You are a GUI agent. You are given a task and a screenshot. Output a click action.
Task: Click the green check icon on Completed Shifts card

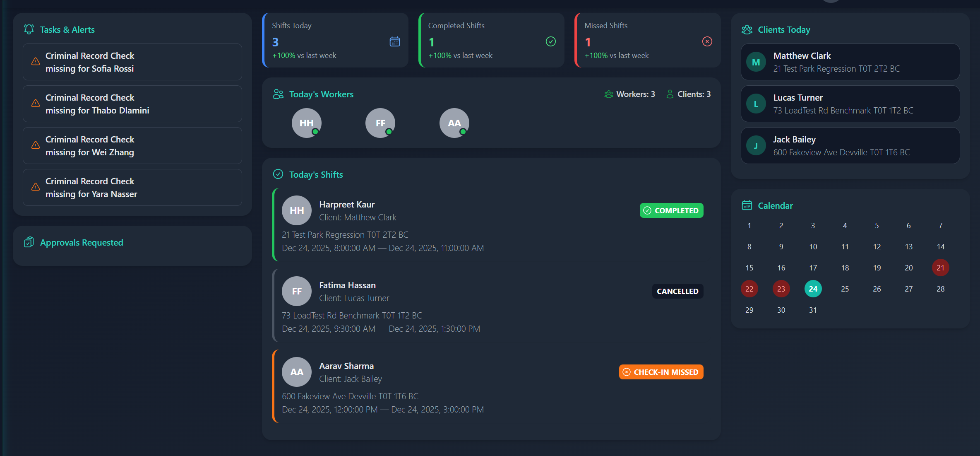[x=550, y=41]
